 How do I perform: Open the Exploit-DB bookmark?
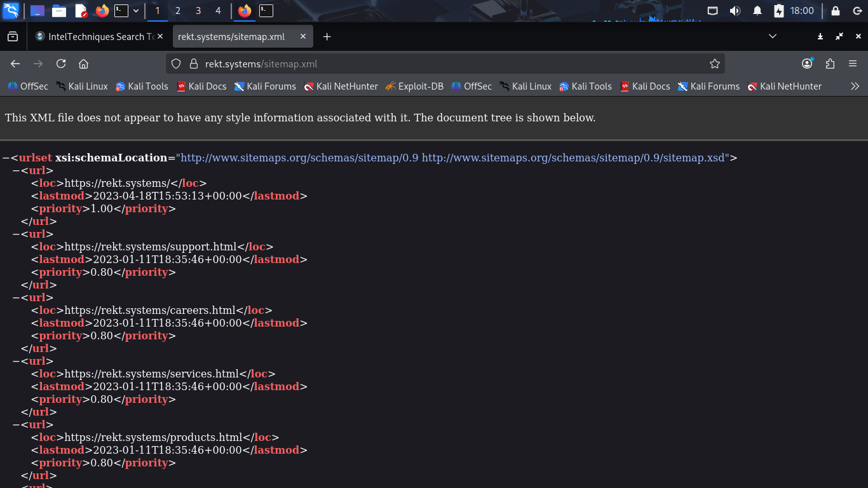point(414,86)
